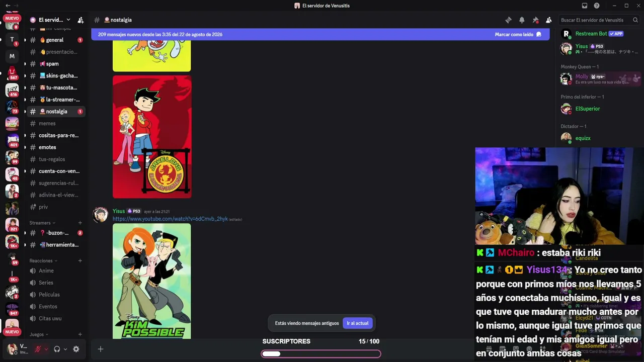Toggle microphone mute in user panel
The image size is (644, 362).
pyautogui.click(x=38, y=349)
